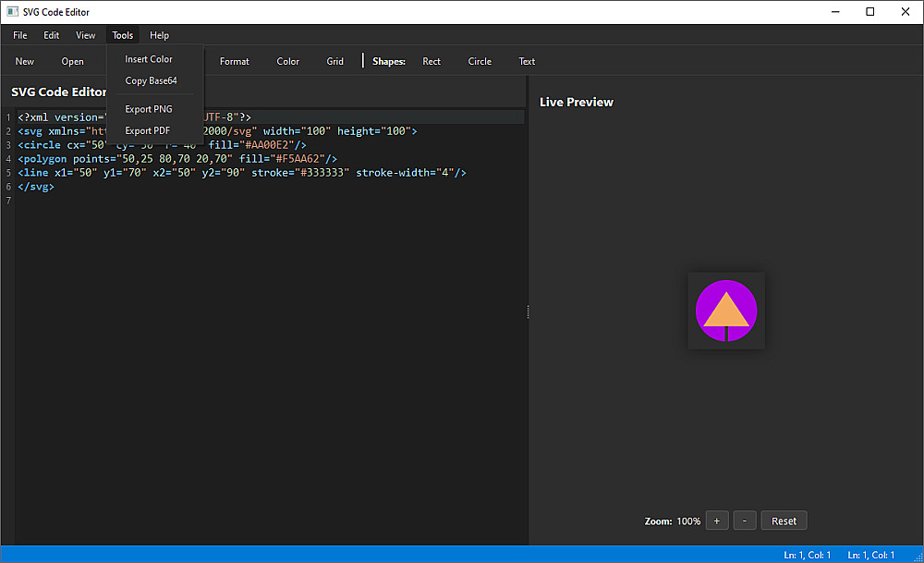Click line number 7 in gutter
The height and width of the screenshot is (563, 924).
tap(8, 201)
